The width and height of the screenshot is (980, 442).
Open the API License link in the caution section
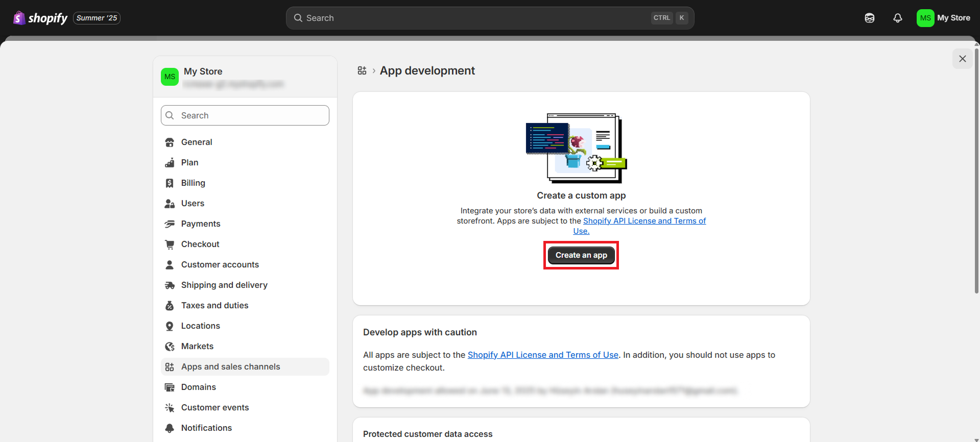[543, 355]
